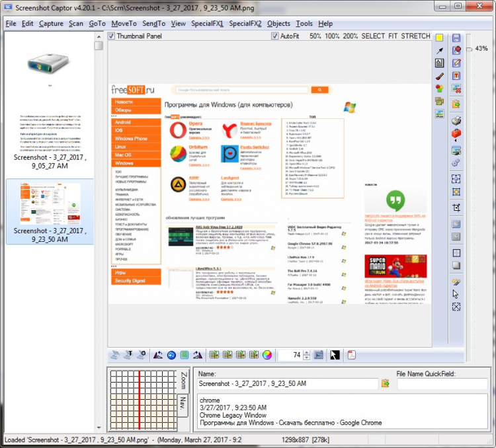Screen dimensions: 496x448
Task: Uncheck the Thumbnail Panel checkbox
Action: (111, 36)
